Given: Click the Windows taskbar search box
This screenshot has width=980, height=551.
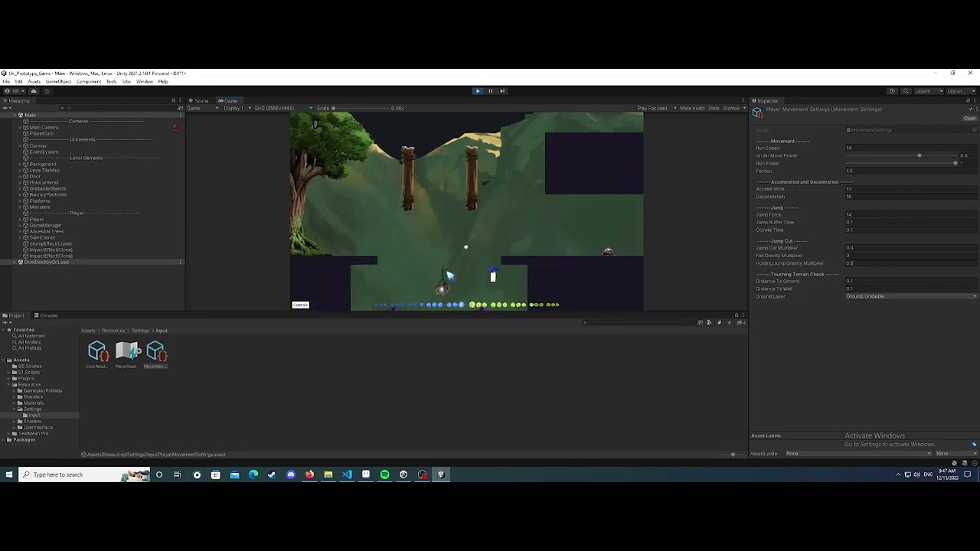Looking at the screenshot, I should tap(84, 474).
